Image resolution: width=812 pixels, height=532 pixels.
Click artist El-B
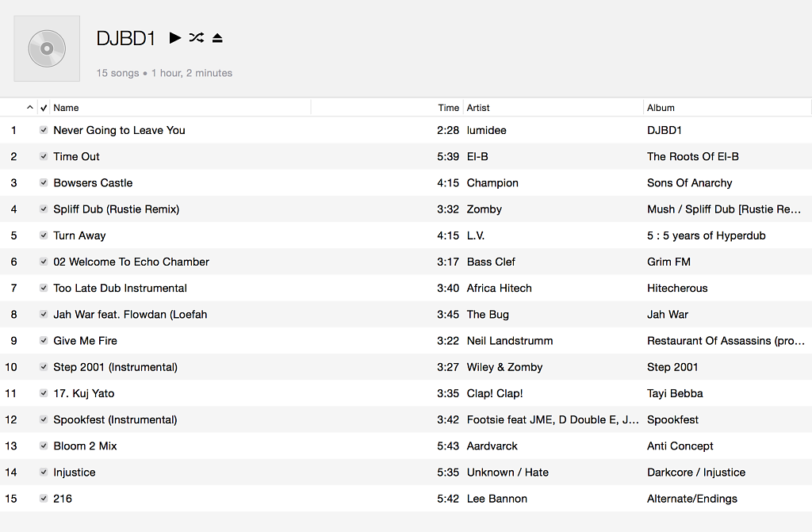pos(477,156)
